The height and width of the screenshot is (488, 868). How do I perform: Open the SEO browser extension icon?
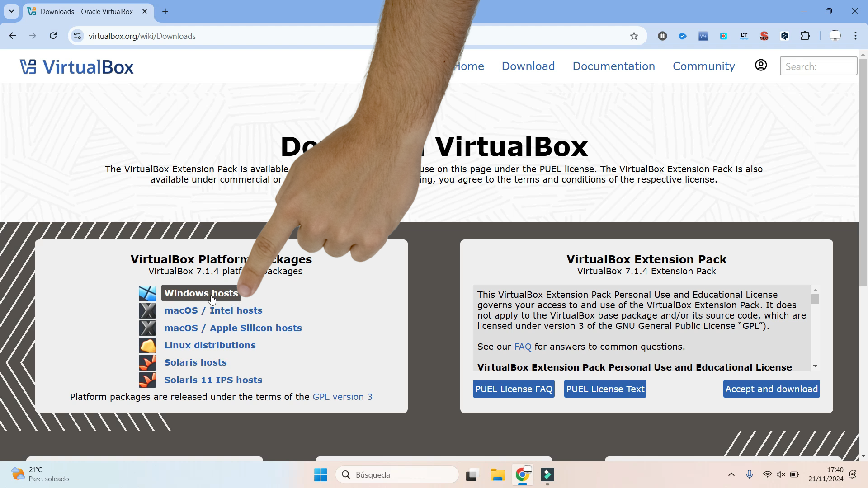tap(764, 36)
